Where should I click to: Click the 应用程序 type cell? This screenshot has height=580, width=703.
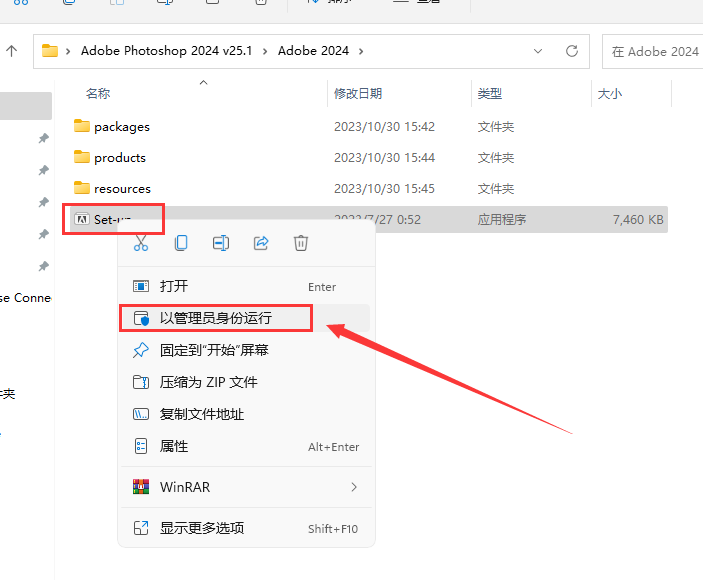click(502, 220)
